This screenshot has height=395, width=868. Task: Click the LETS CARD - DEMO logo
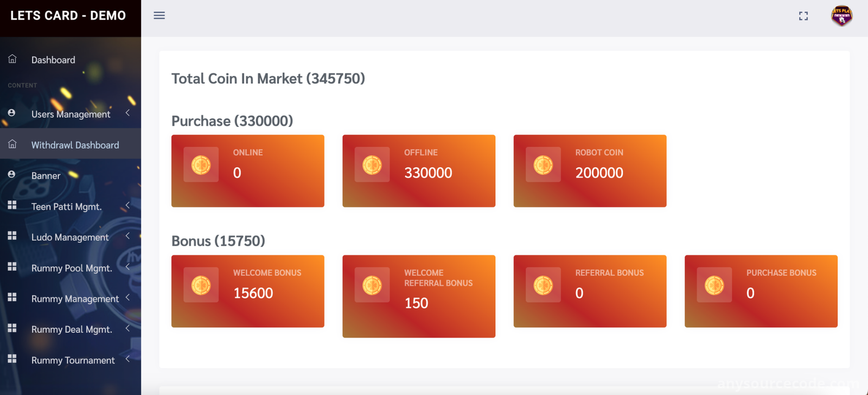pos(68,16)
